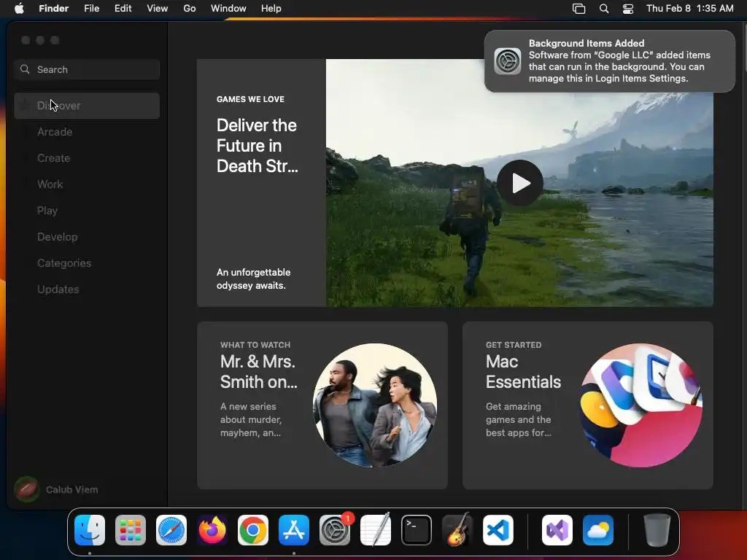The image size is (747, 560).
Task: Select the Create section
Action: coord(87,158)
